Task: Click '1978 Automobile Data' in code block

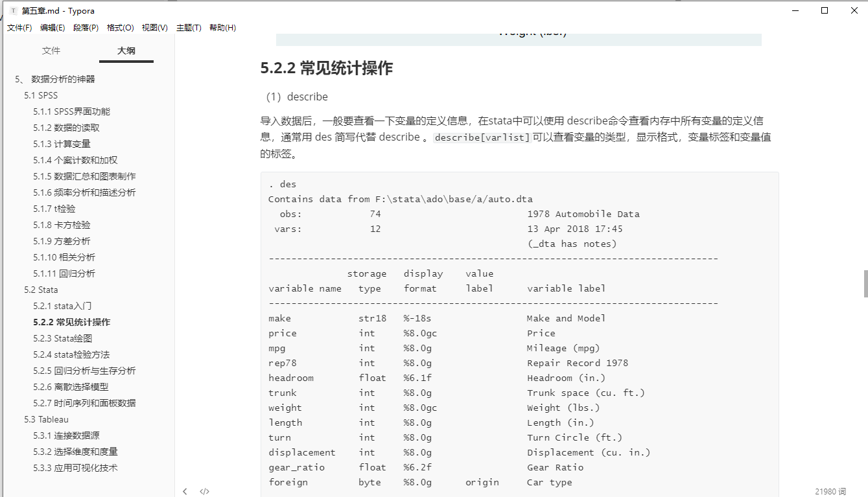Action: coord(583,214)
